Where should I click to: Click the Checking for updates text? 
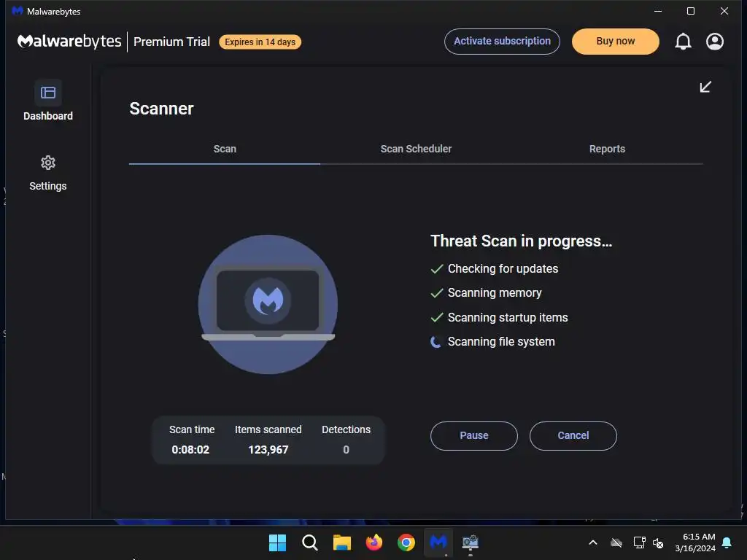click(503, 268)
